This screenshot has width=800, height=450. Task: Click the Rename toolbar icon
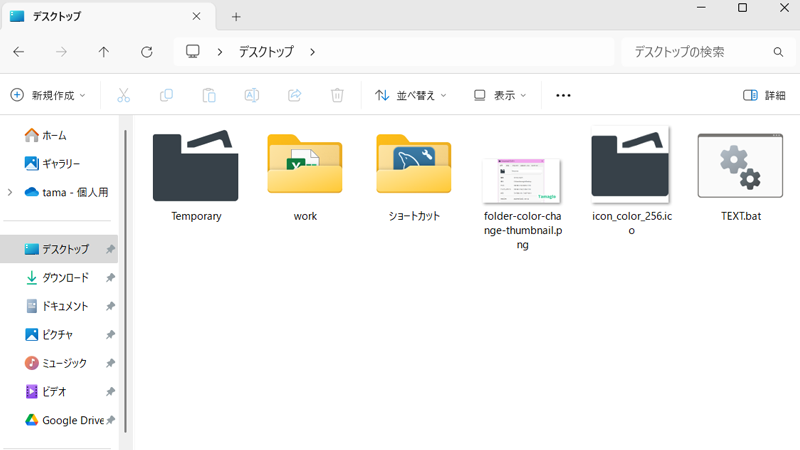252,95
